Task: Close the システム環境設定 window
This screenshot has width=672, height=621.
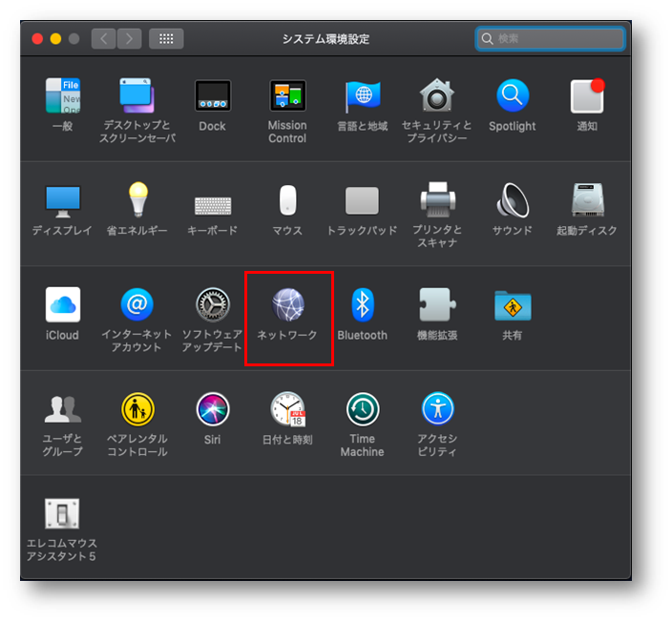Action: (37, 39)
